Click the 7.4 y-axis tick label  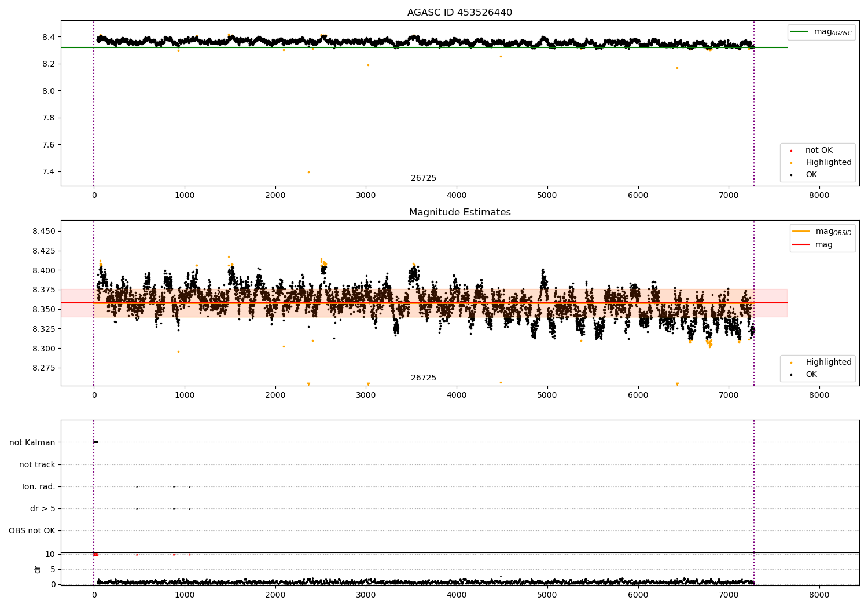pos(48,171)
